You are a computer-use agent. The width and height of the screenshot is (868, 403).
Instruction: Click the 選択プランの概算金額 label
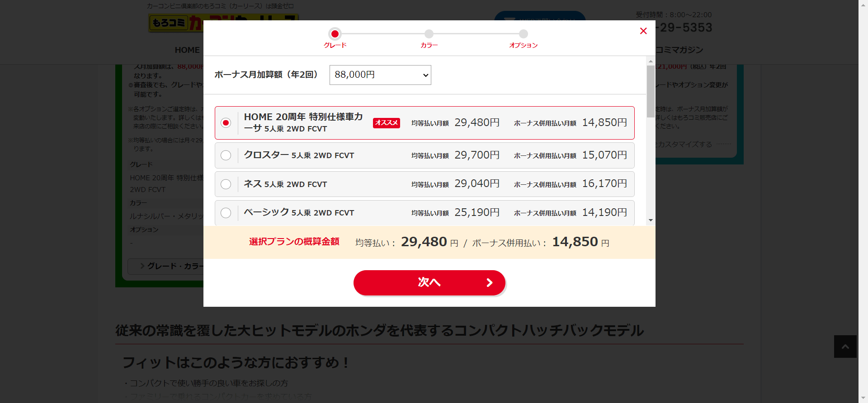point(294,242)
